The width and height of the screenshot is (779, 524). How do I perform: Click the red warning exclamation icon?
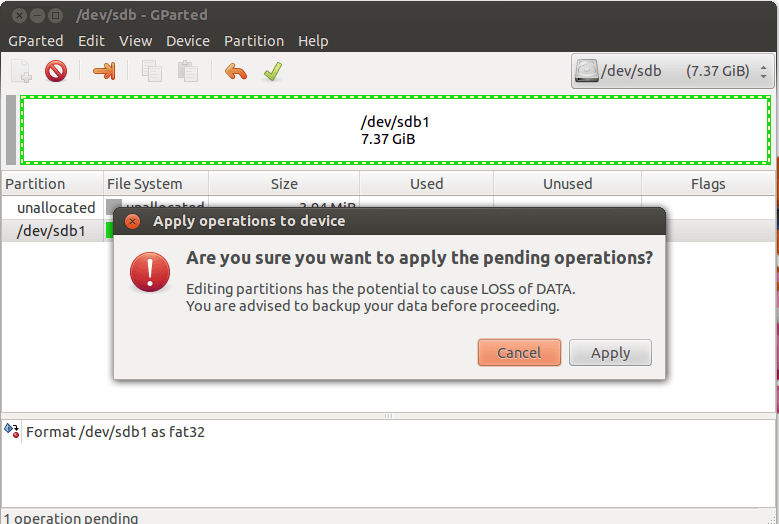pyautogui.click(x=150, y=272)
